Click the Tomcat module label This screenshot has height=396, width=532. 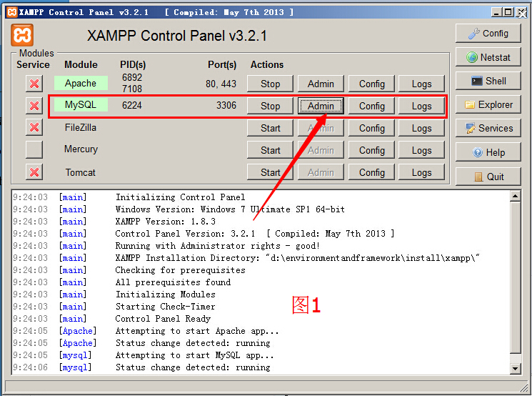[x=81, y=172]
